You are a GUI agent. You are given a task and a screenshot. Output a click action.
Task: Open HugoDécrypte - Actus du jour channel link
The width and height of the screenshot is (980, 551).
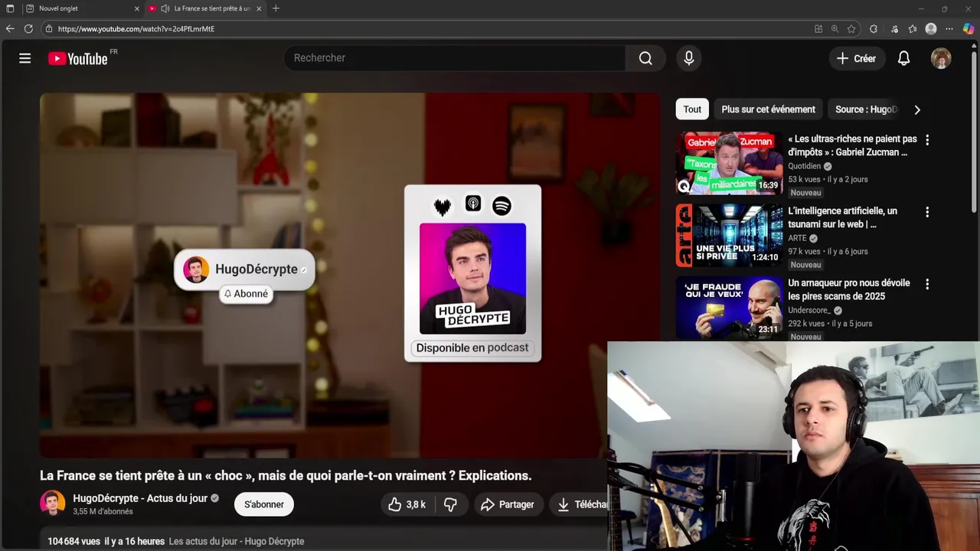140,498
